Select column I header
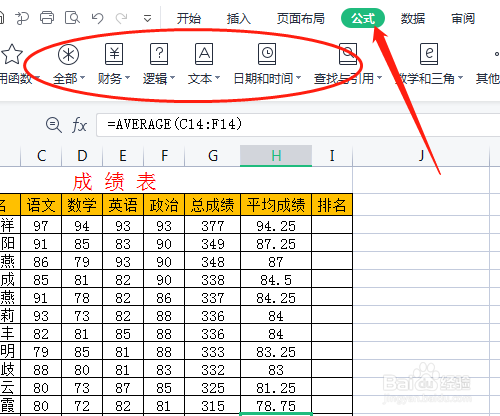Image resolution: width=500 pixels, height=416 pixels. pyautogui.click(x=332, y=156)
